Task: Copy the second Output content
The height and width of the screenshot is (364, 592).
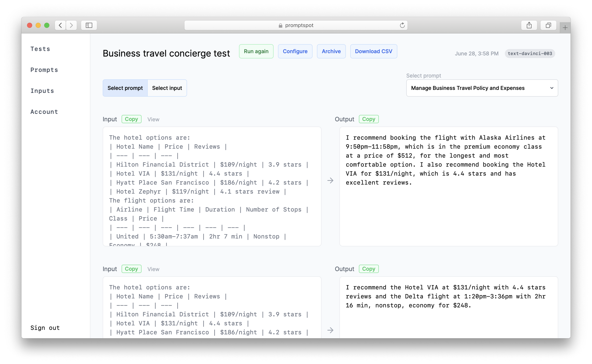Action: tap(368, 268)
